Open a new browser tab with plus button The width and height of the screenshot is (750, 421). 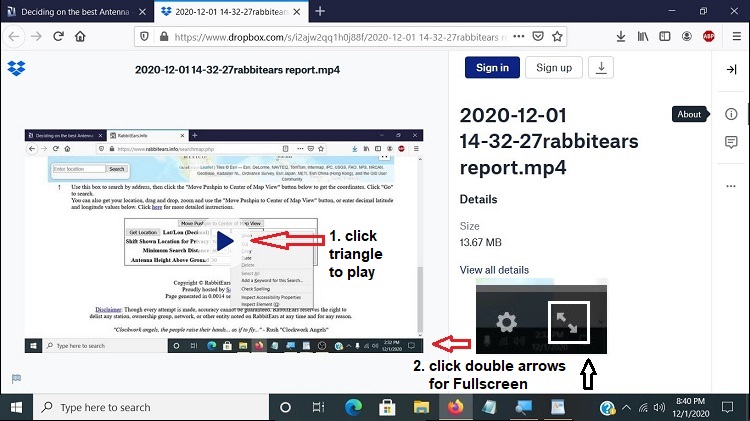[x=320, y=11]
